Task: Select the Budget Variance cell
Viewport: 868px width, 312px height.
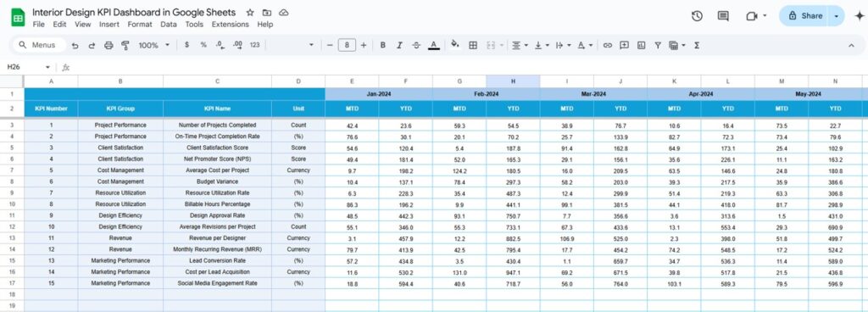Action: click(x=217, y=181)
